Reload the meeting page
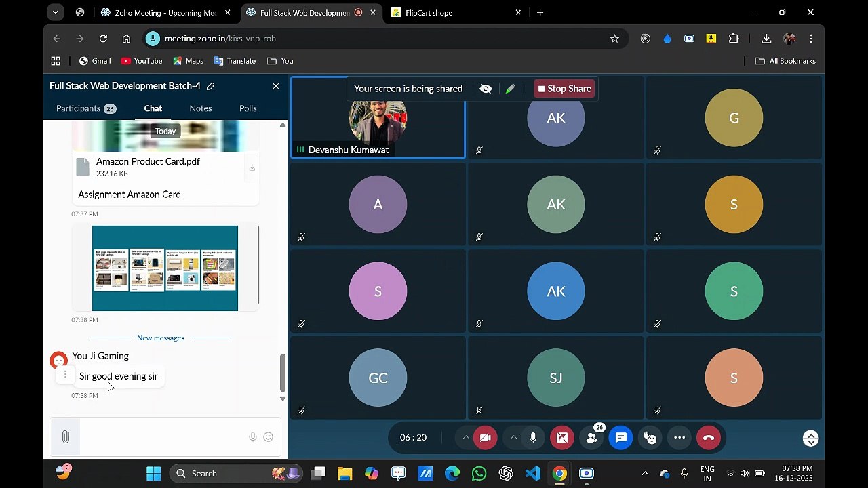 103,39
